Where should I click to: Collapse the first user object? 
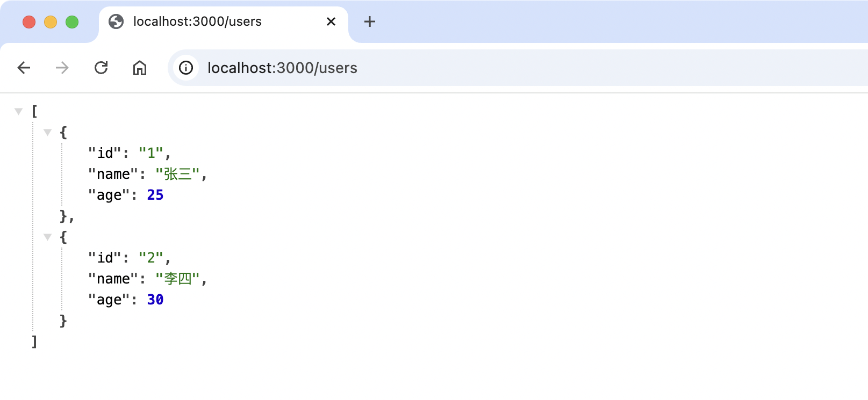coord(48,132)
